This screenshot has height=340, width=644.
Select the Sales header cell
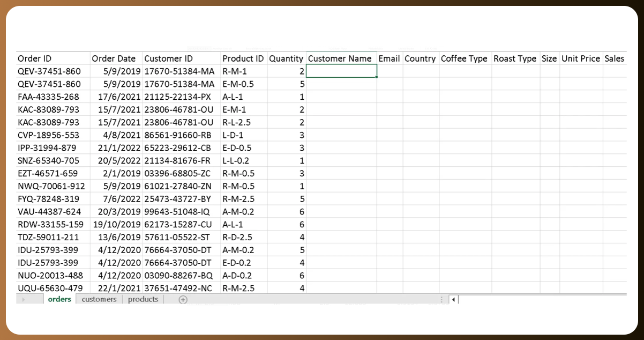615,58
